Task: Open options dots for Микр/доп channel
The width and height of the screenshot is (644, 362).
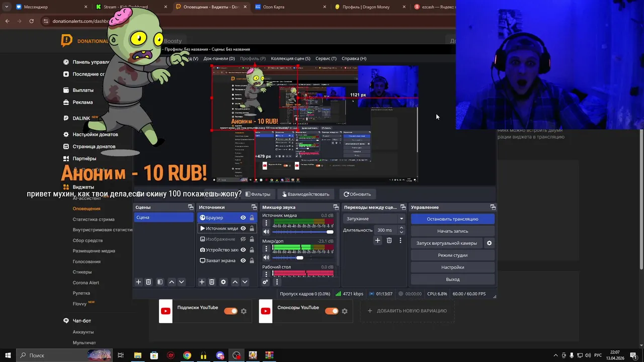Action: click(x=266, y=249)
